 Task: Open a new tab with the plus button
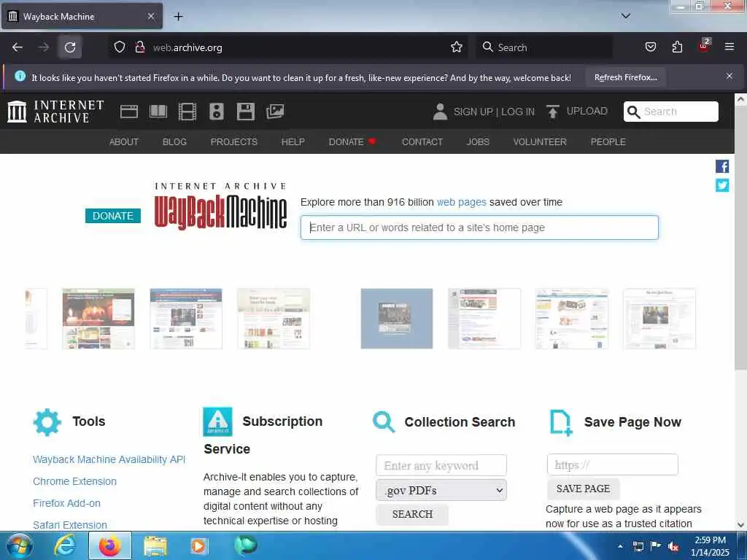[178, 17]
